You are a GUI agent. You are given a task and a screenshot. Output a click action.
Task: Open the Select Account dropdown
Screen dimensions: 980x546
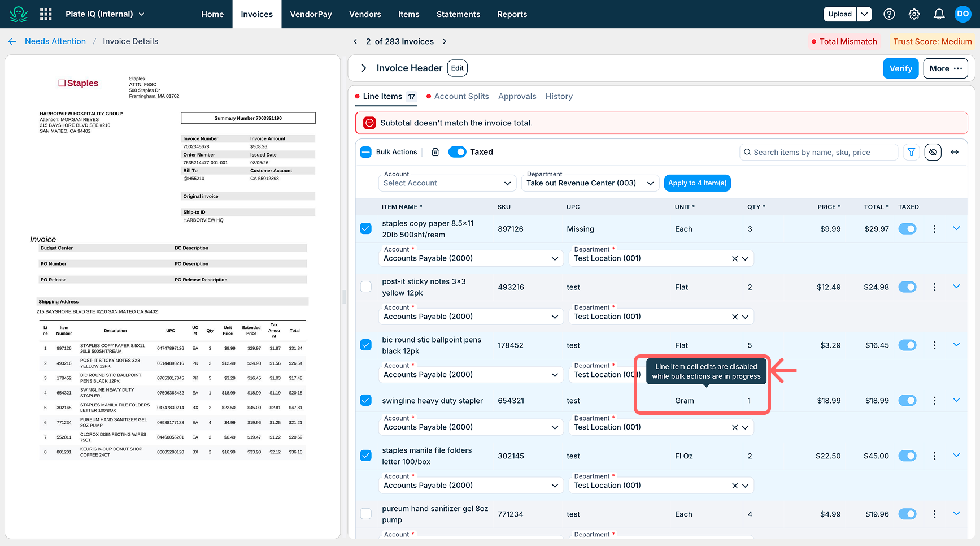(447, 183)
